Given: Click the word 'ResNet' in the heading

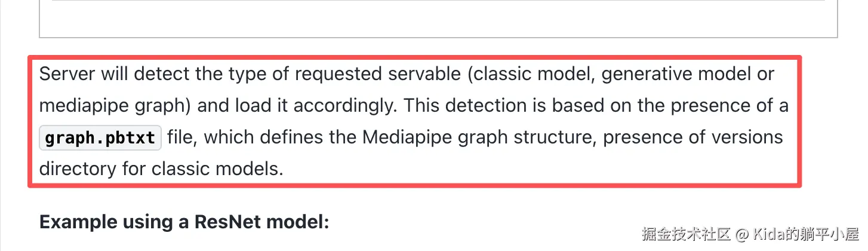Looking at the screenshot, I should point(228,222).
